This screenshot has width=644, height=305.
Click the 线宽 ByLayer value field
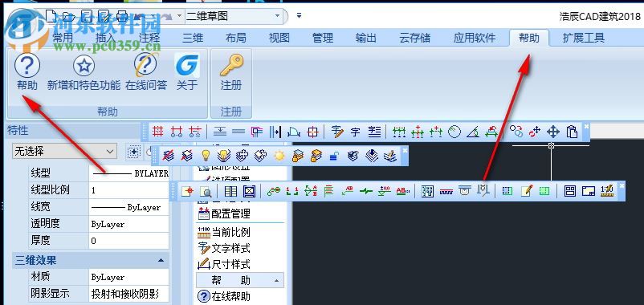129,207
